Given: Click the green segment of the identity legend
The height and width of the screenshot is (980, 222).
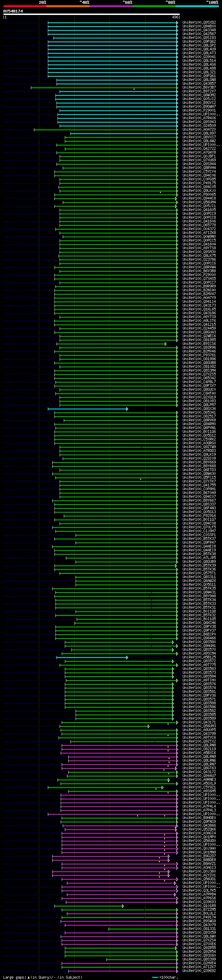Looking at the screenshot, I should click(154, 6).
